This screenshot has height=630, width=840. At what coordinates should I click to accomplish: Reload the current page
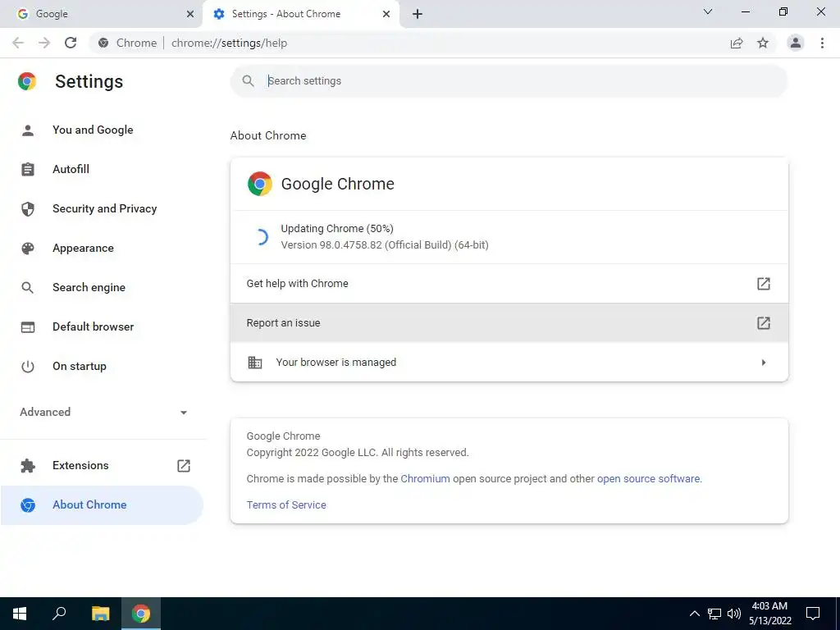pos(71,43)
